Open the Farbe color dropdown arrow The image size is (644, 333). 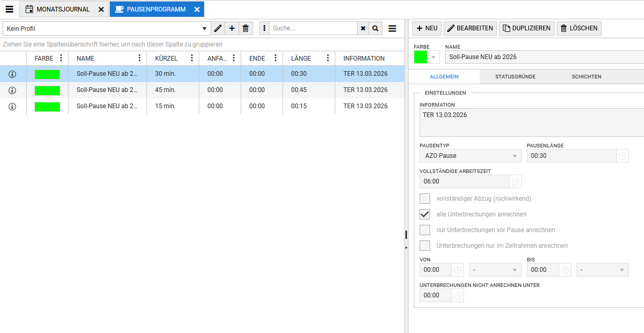pos(433,57)
